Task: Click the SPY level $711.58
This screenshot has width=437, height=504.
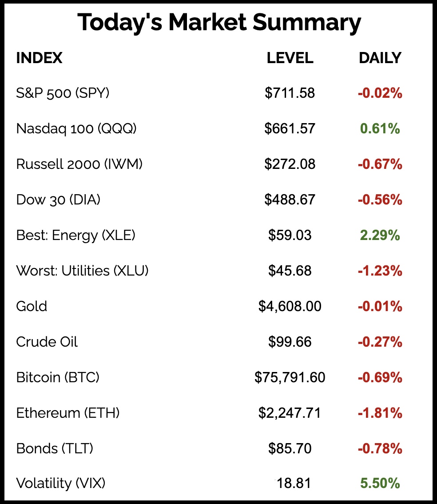Action: 290,93
